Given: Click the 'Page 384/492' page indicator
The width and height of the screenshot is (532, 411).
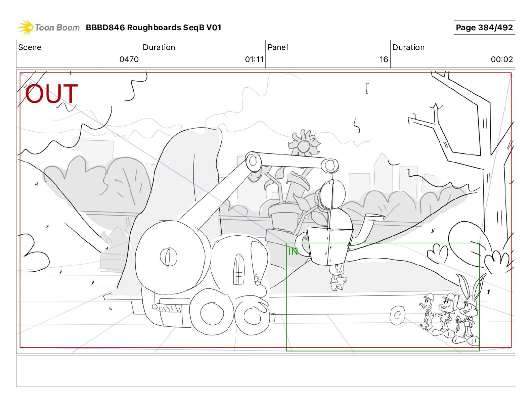Looking at the screenshot, I should (x=484, y=28).
